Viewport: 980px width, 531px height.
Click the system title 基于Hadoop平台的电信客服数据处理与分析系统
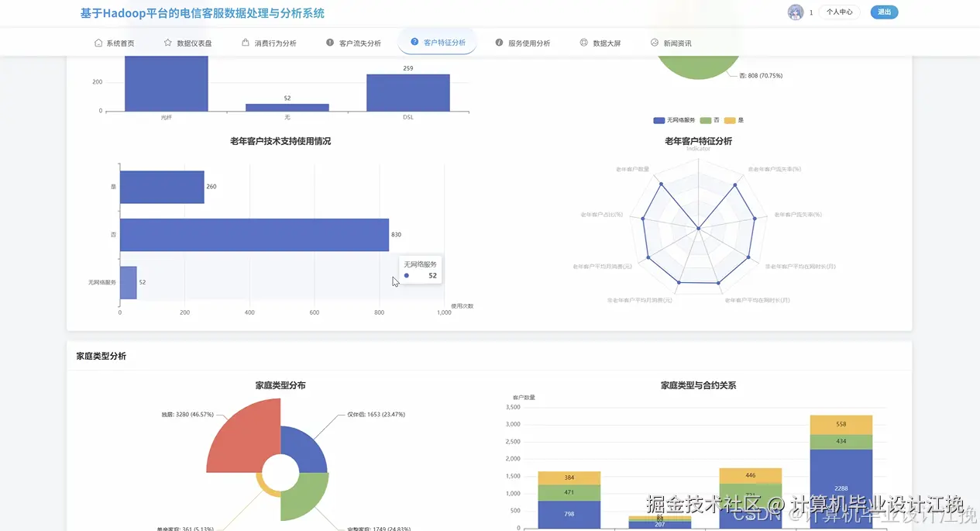point(202,13)
